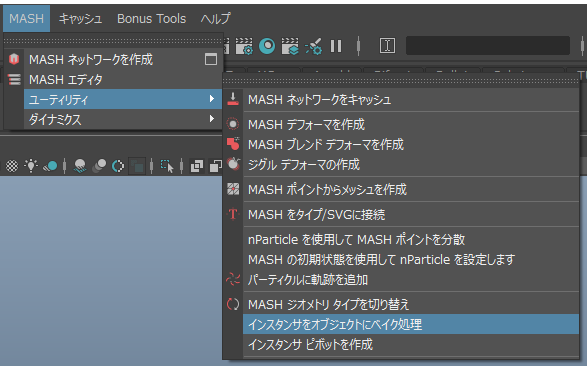Click the text cursor bracket icon
The image size is (587, 366).
point(387,46)
